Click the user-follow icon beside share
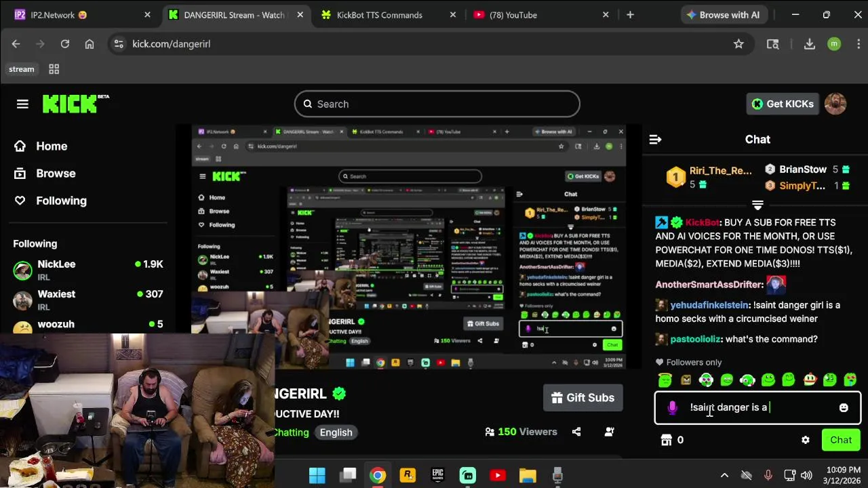868x488 pixels. (x=609, y=432)
